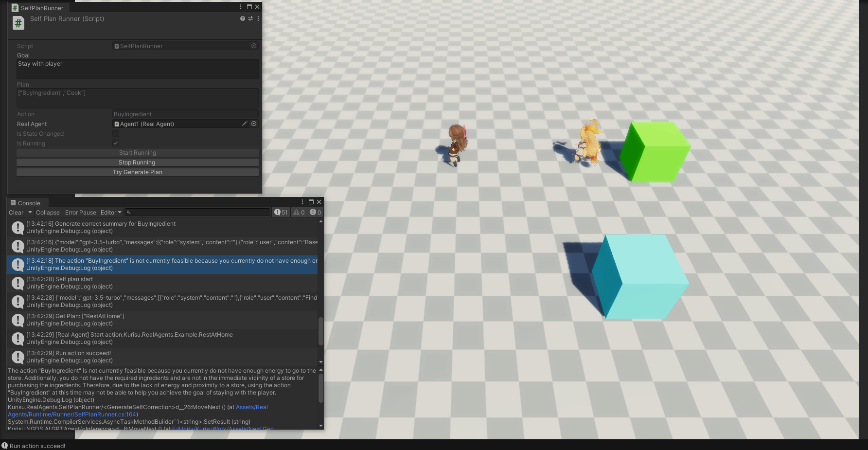The height and width of the screenshot is (450, 868).
Task: Click log icon of 'Get Plan: ["RestAtHome"]' entry
Action: click(x=18, y=320)
